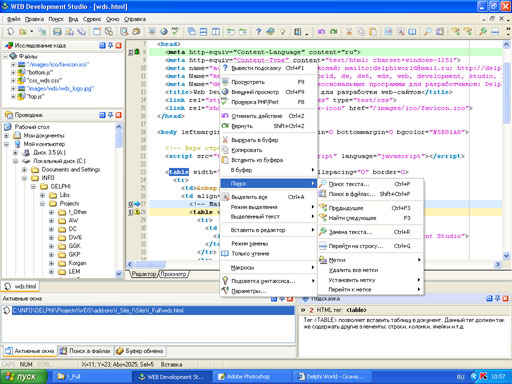
Task: Choose Выделить все in context menu
Action: [x=268, y=197]
